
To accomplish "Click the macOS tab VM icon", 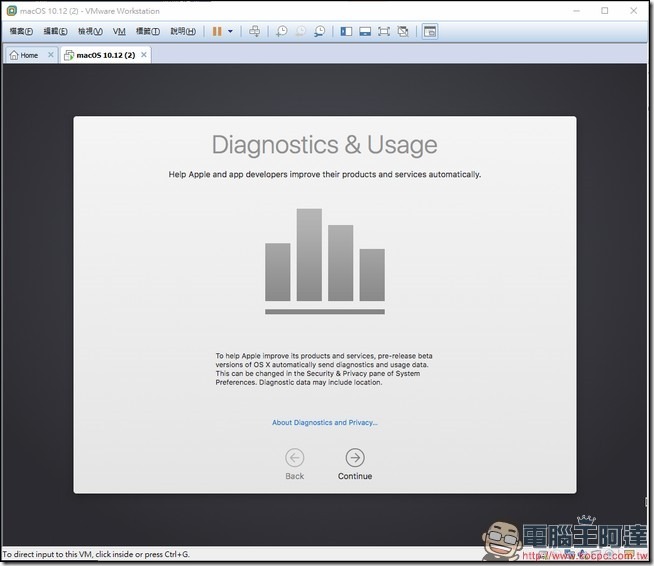I will [69, 55].
